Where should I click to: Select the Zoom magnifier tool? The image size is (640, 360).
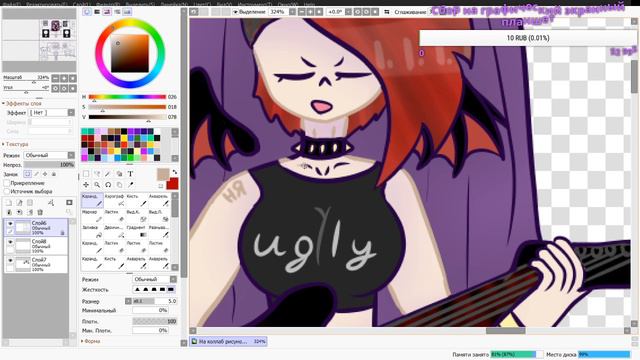(97, 185)
